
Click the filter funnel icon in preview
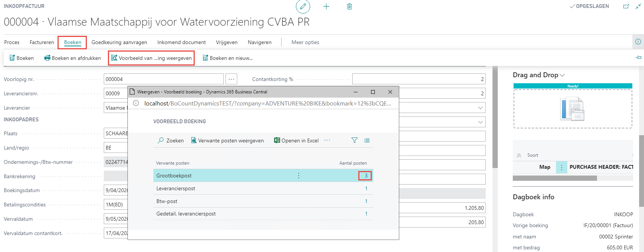pos(354,140)
